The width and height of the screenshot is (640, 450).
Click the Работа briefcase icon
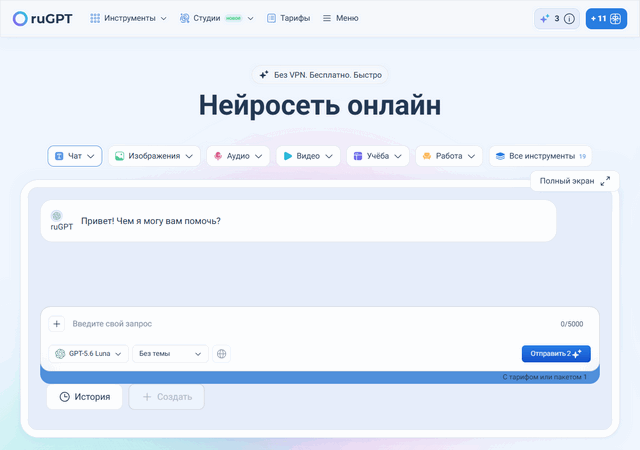click(x=427, y=156)
